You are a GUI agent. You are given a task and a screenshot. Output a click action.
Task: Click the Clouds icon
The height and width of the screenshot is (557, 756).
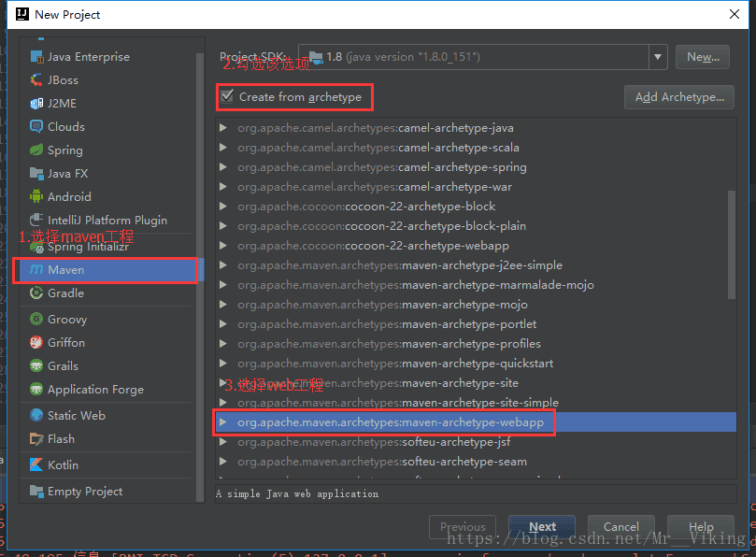36,127
